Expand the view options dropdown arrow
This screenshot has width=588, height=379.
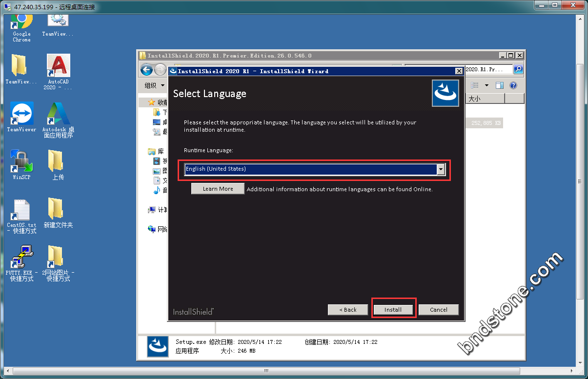click(x=487, y=85)
